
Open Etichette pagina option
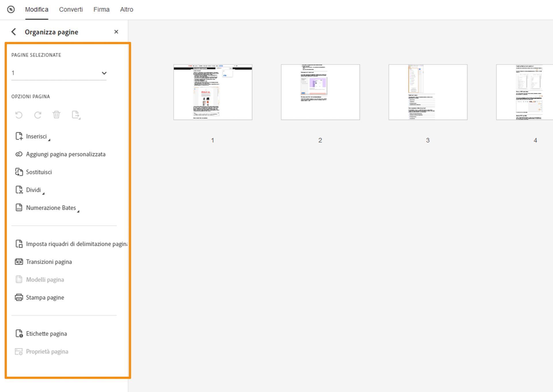(46, 334)
